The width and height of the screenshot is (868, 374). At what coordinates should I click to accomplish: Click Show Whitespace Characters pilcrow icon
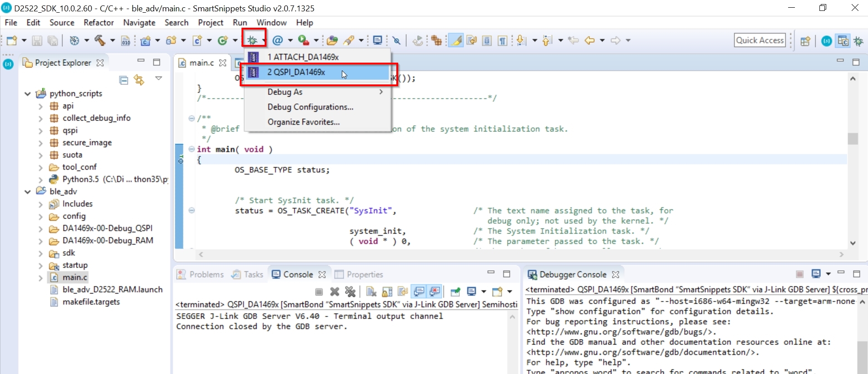503,40
